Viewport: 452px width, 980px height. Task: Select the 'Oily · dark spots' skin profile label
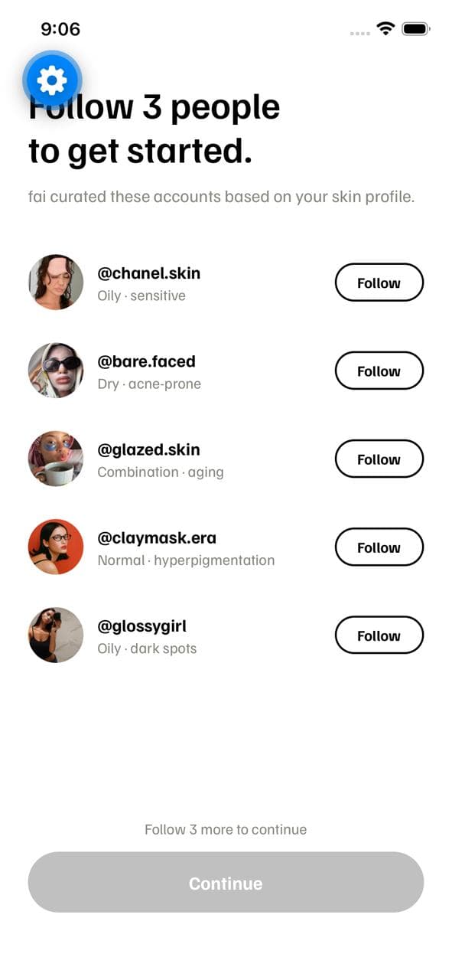147,648
